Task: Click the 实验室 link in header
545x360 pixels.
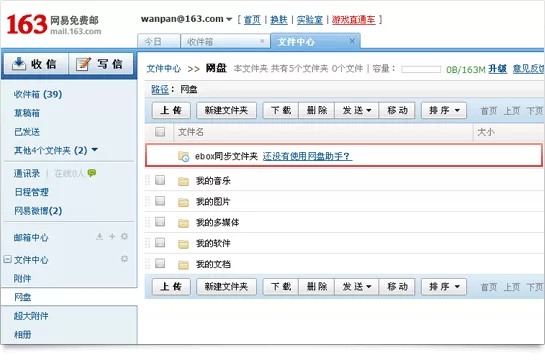Action: (x=310, y=20)
